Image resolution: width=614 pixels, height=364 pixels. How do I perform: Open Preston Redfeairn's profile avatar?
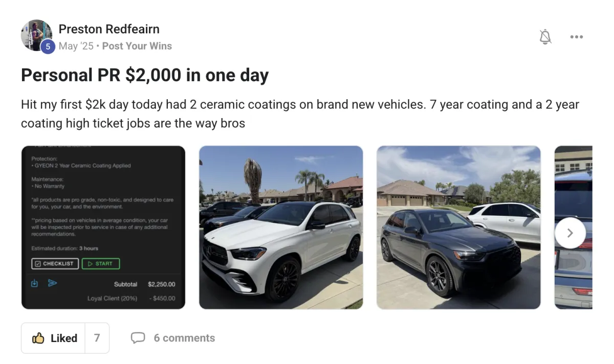(36, 35)
